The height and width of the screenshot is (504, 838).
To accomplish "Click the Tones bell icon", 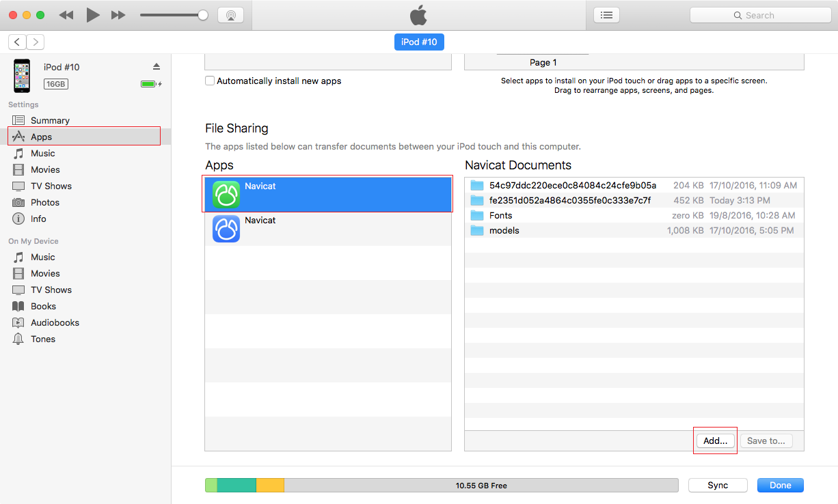I will point(18,339).
